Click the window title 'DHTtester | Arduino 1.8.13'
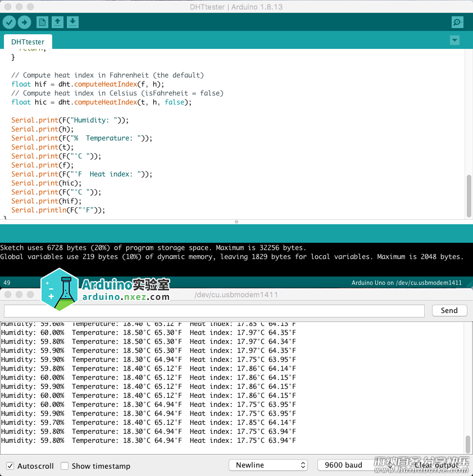Screen dimensions: 473x476 tap(236, 7)
